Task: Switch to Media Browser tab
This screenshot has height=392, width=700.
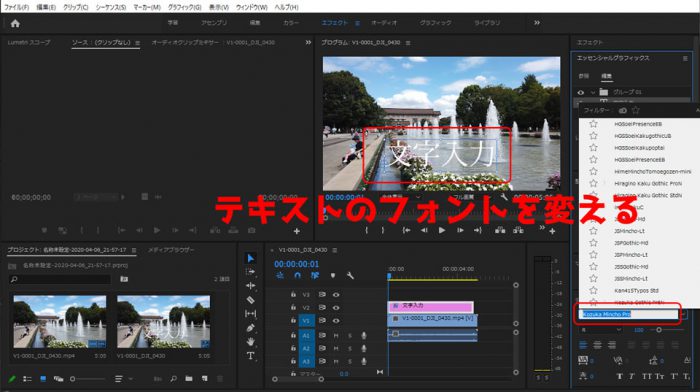Action: pyautogui.click(x=171, y=250)
